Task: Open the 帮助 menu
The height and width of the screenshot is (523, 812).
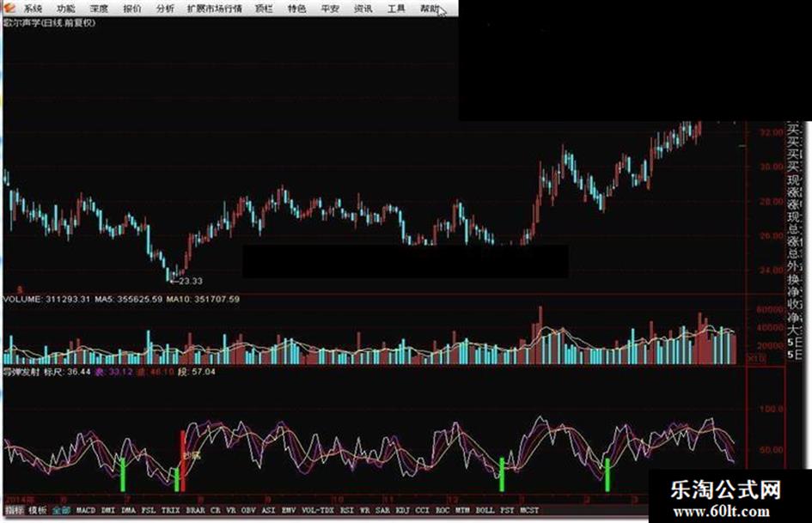Action: (x=430, y=9)
